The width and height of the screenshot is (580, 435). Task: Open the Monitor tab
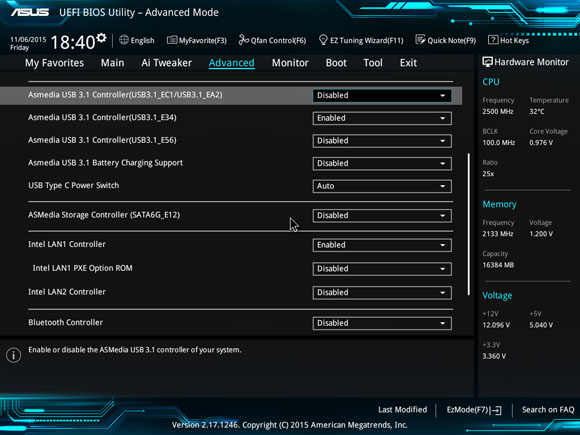point(290,63)
